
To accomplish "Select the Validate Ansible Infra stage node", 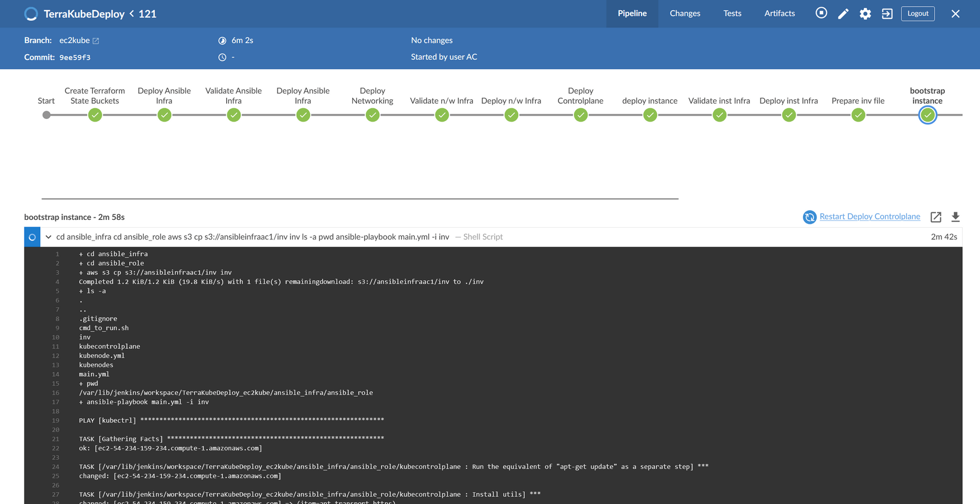I will point(233,115).
